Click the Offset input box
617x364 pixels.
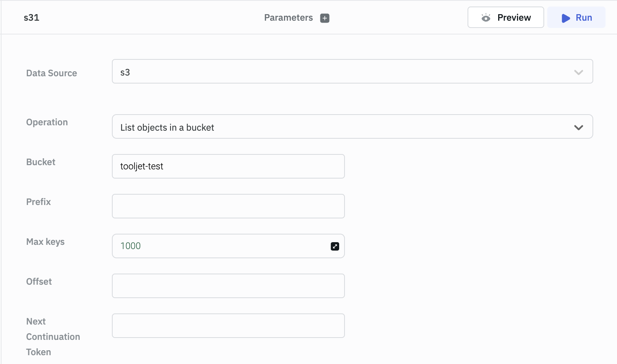(x=228, y=286)
